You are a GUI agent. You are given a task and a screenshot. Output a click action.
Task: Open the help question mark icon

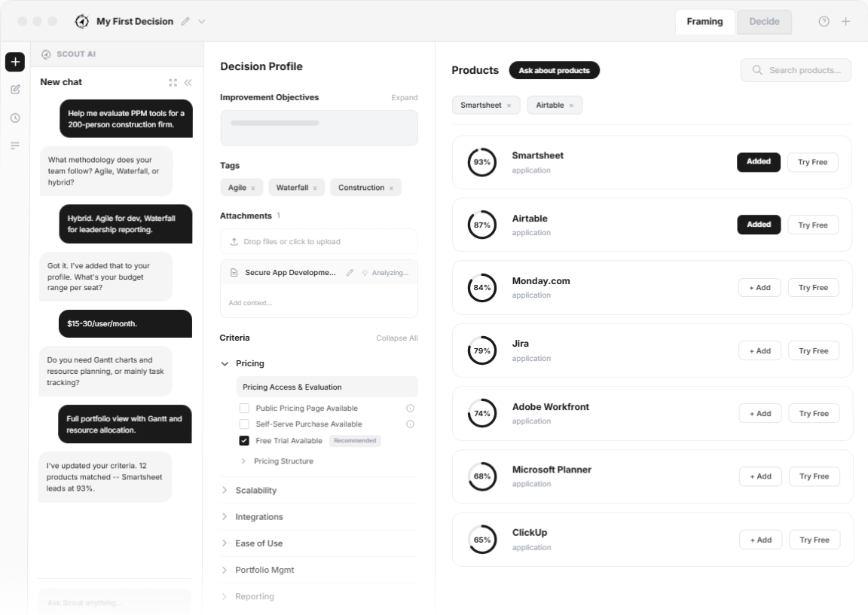(x=824, y=21)
